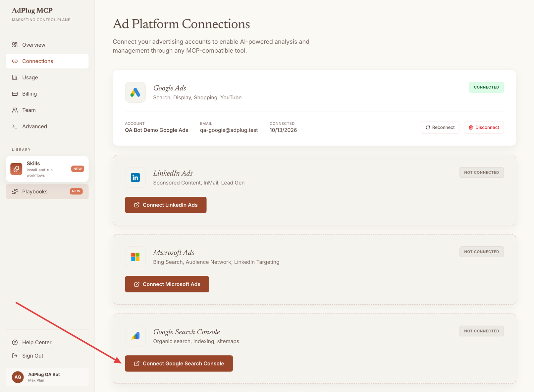Click Connect LinkedIn Ads button
The width and height of the screenshot is (534, 392).
166,205
